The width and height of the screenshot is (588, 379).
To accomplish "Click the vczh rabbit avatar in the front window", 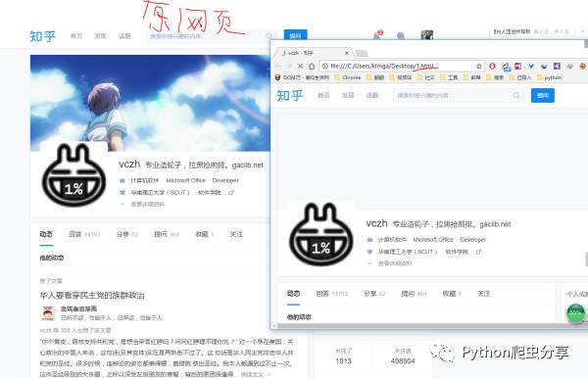I will (321, 234).
